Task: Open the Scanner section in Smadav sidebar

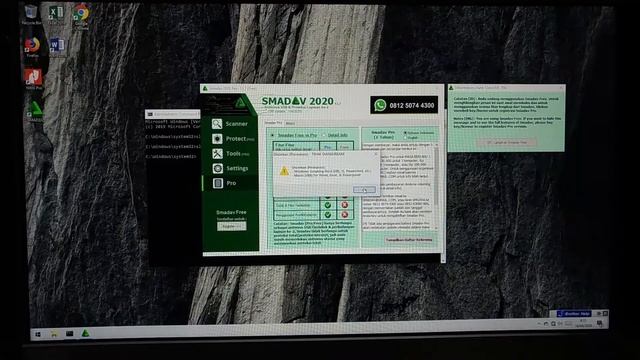Action: [x=230, y=124]
